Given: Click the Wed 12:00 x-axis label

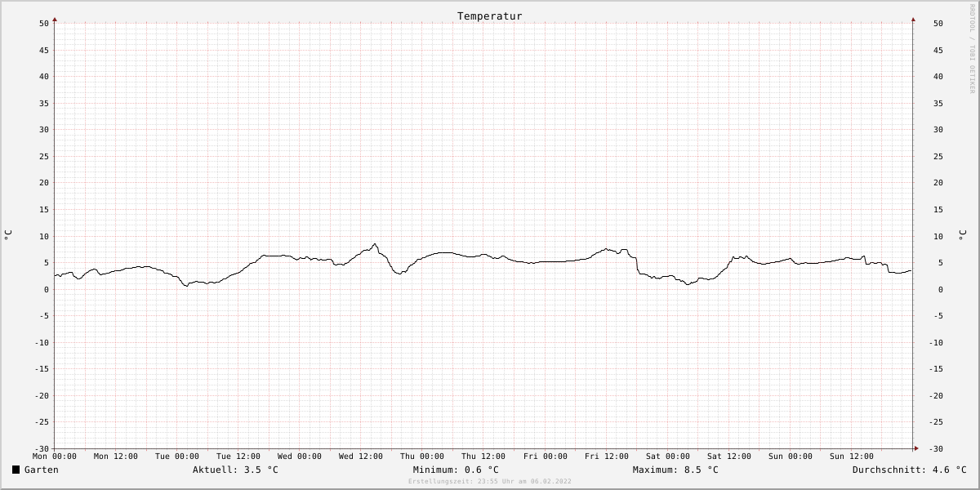Looking at the screenshot, I should [x=361, y=456].
